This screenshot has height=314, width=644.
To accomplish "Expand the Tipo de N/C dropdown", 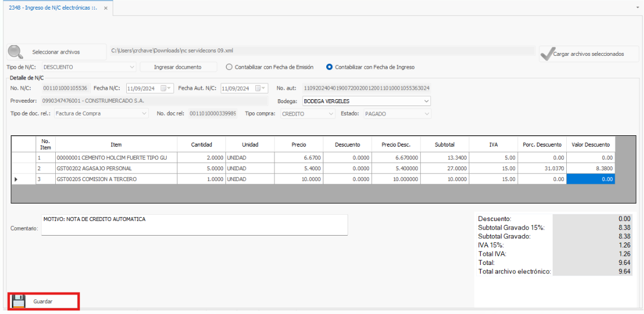I will 132,67.
